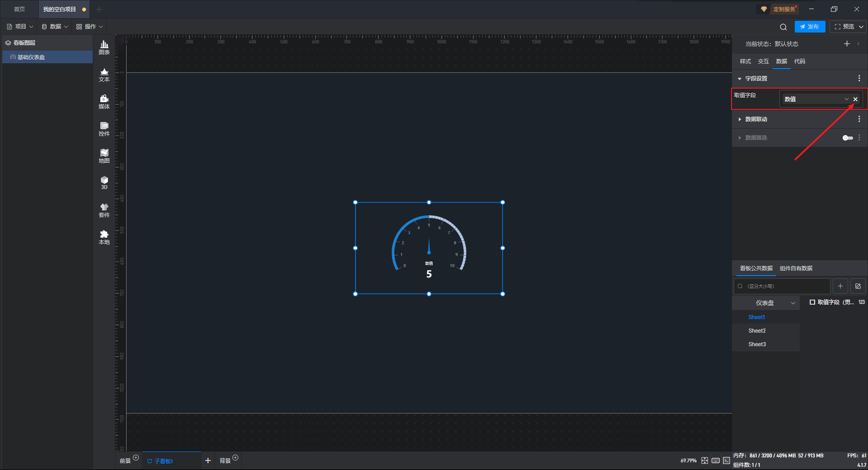Switch to the 组件自有数据 tab
Image resolution: width=868 pixels, height=470 pixels.
click(x=796, y=268)
